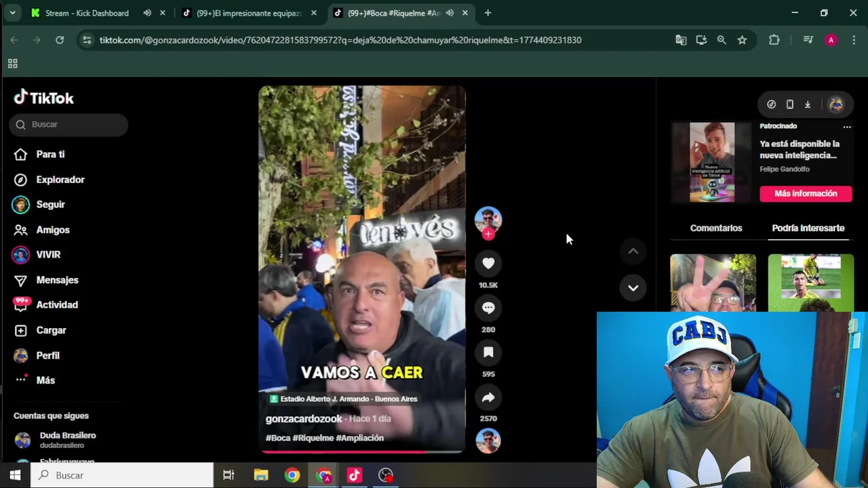Switch to El impresionante equipazo tab
868x488 pixels.
tap(250, 13)
